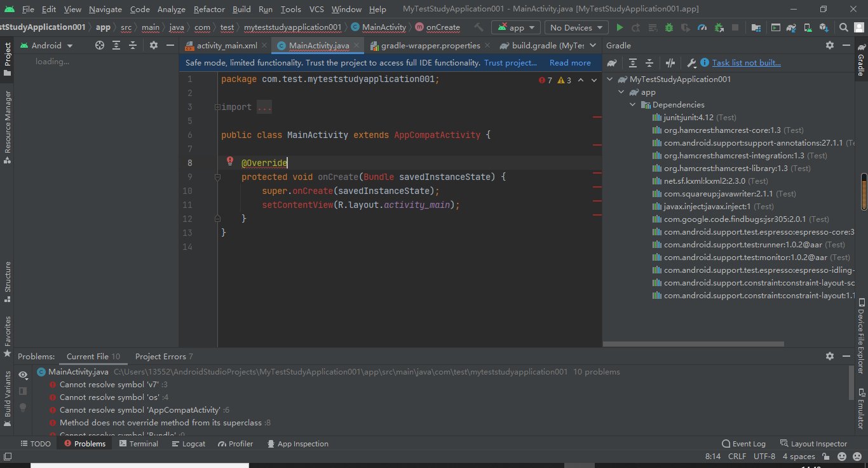
Task: Collapse the app node in Gradle tree
Action: pos(621,92)
